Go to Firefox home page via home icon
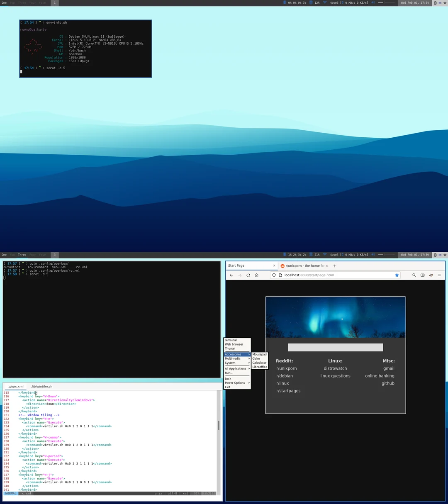 (256, 275)
